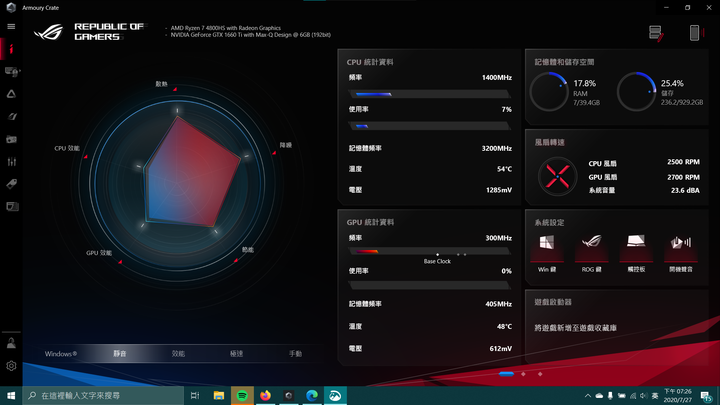Open Spotify from the taskbar

(x=242, y=395)
